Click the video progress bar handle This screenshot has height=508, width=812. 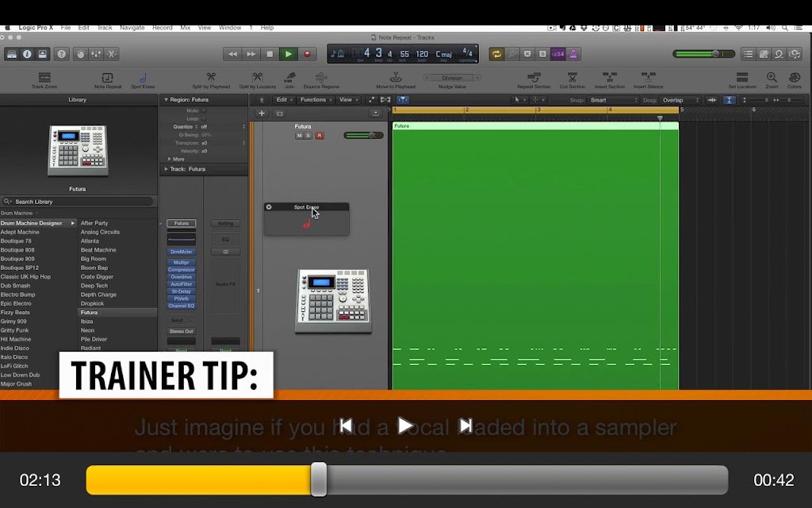tap(319, 479)
